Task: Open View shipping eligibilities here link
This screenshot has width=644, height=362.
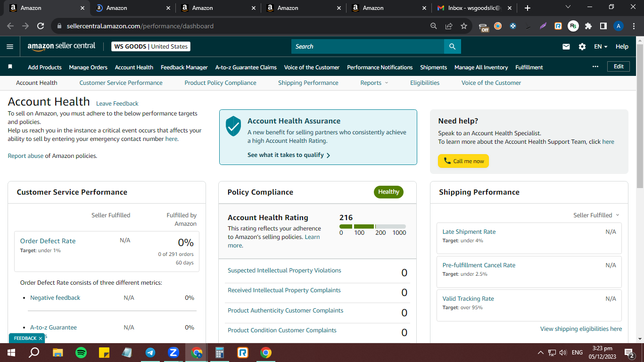Action: [x=581, y=329]
